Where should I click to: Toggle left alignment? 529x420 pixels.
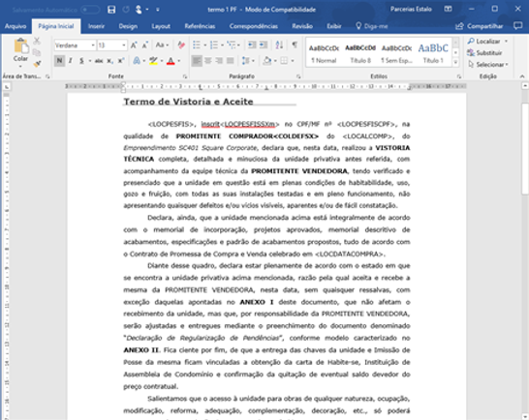coord(197,61)
